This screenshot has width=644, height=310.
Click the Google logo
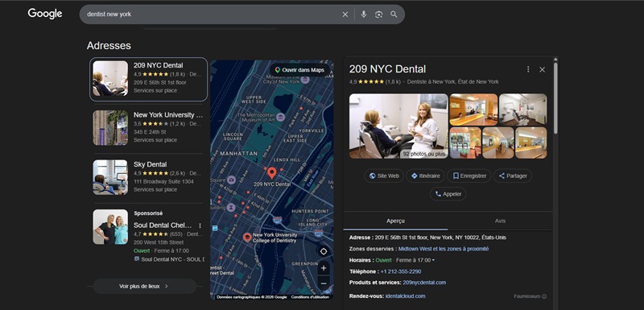tap(45, 14)
